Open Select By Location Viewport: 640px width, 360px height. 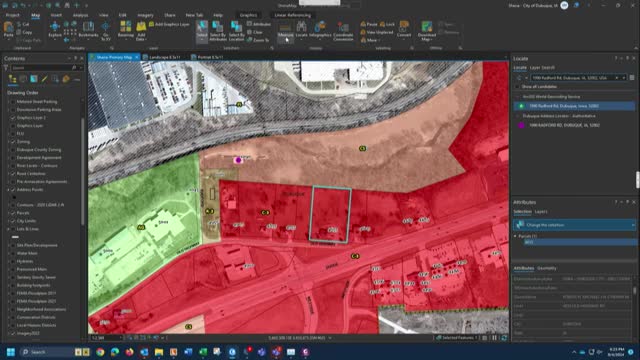(x=236, y=30)
